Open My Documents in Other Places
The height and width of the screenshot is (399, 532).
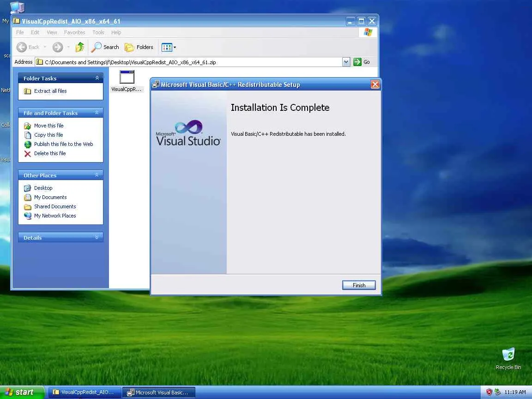click(50, 197)
